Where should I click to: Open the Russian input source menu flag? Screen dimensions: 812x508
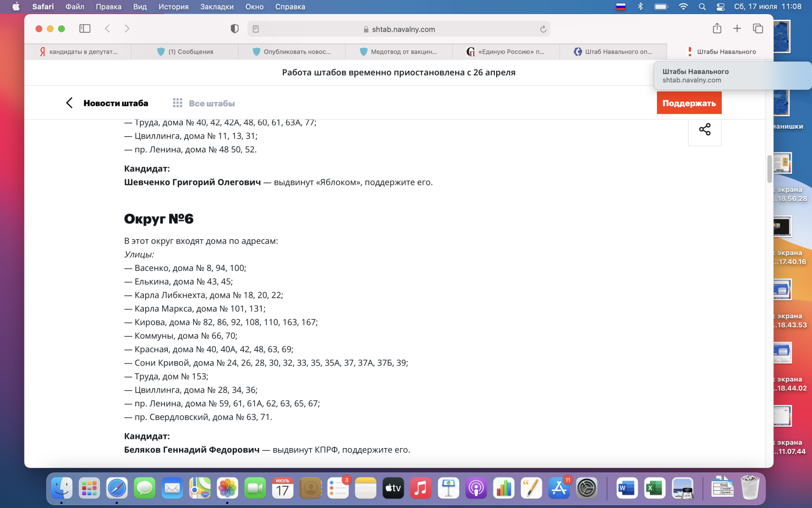(x=621, y=7)
